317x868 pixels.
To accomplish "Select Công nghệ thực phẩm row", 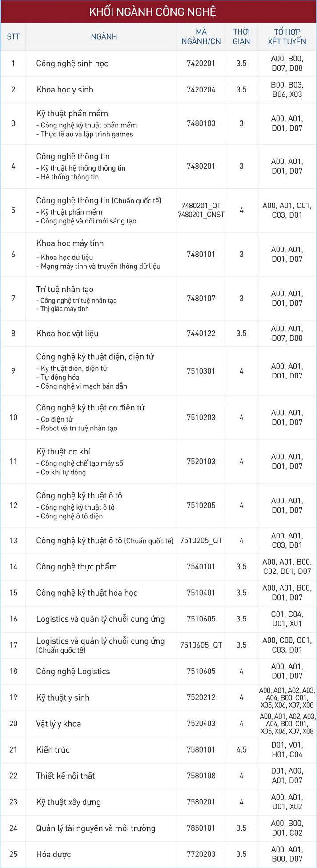I will tap(76, 567).
